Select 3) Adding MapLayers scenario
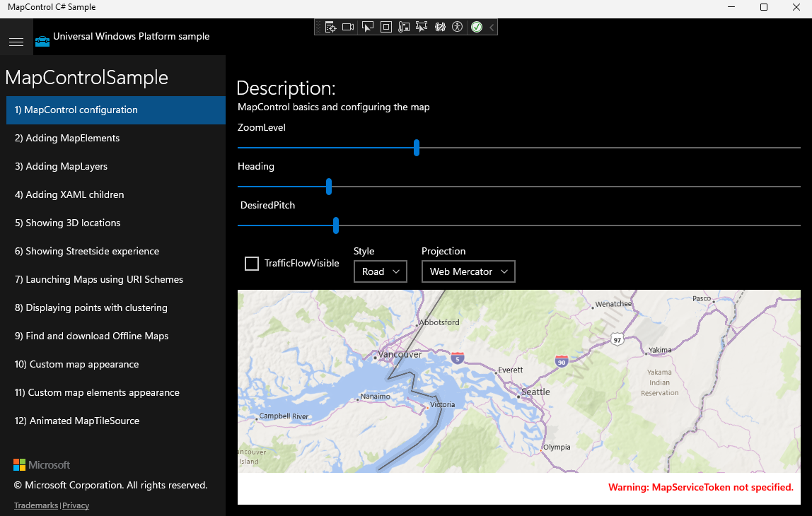The height and width of the screenshot is (516, 812). click(x=116, y=166)
